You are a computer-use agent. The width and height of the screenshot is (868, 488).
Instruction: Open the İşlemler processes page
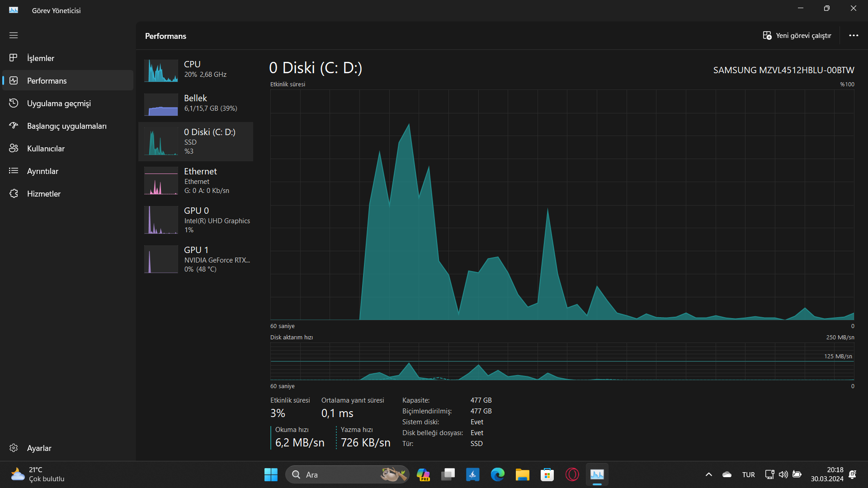point(40,58)
